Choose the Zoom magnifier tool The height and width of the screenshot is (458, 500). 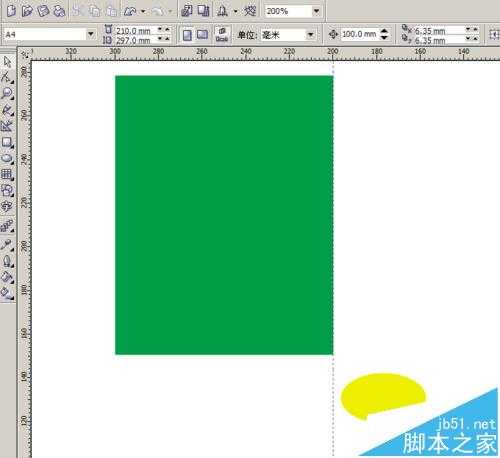(x=7, y=94)
